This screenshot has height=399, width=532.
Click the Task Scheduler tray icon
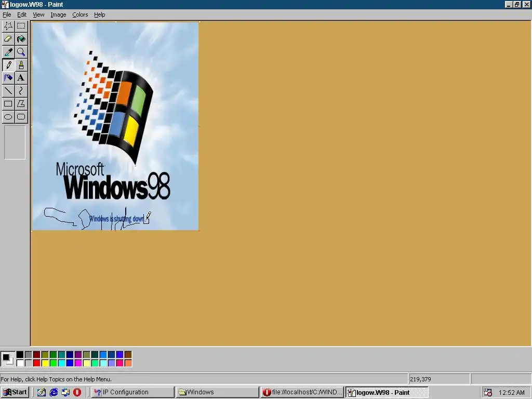click(488, 392)
